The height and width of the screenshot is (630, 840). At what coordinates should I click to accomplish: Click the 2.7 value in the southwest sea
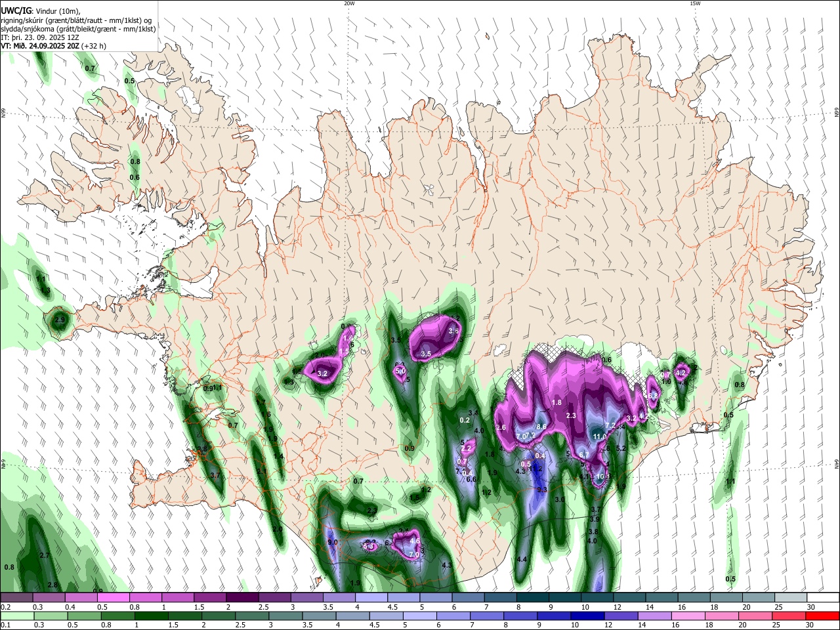[x=45, y=555]
